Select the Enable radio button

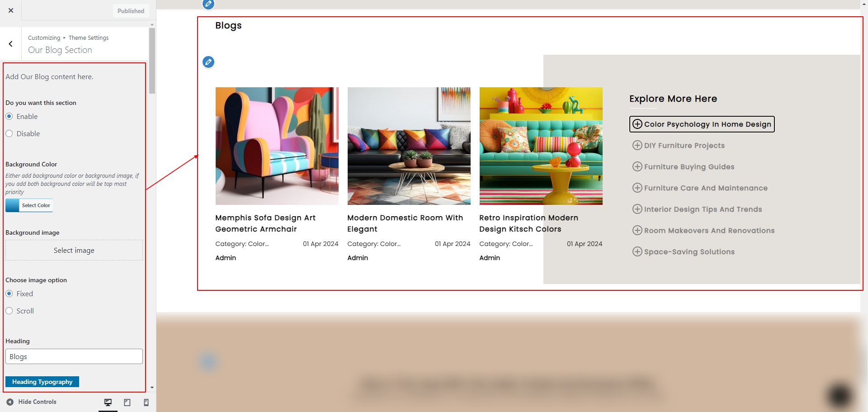tap(9, 117)
